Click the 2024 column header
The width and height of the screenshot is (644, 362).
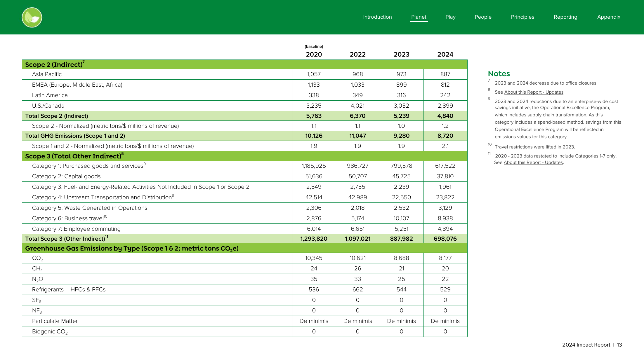[x=445, y=55]
